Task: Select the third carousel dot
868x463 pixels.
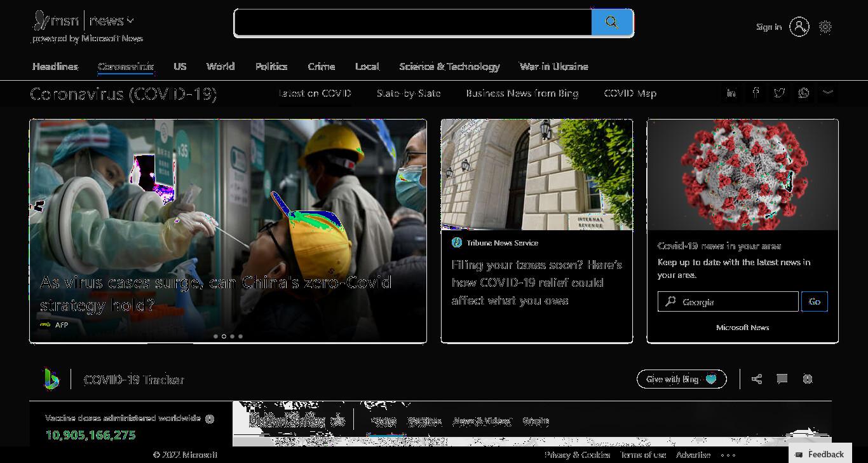Action: pos(232,336)
